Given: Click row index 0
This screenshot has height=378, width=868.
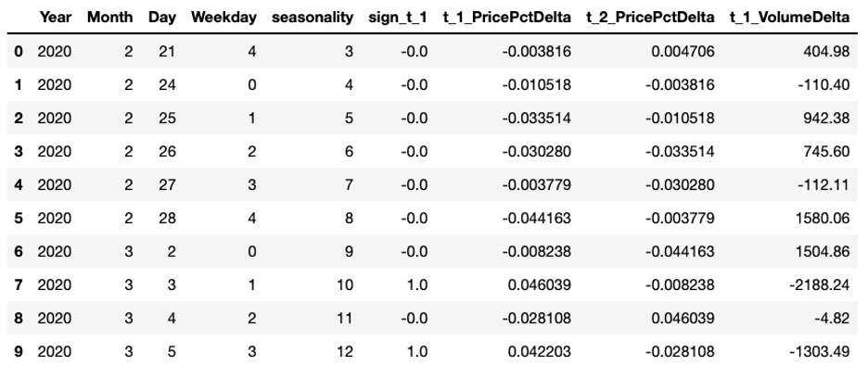Looking at the screenshot, I should click(x=19, y=51).
